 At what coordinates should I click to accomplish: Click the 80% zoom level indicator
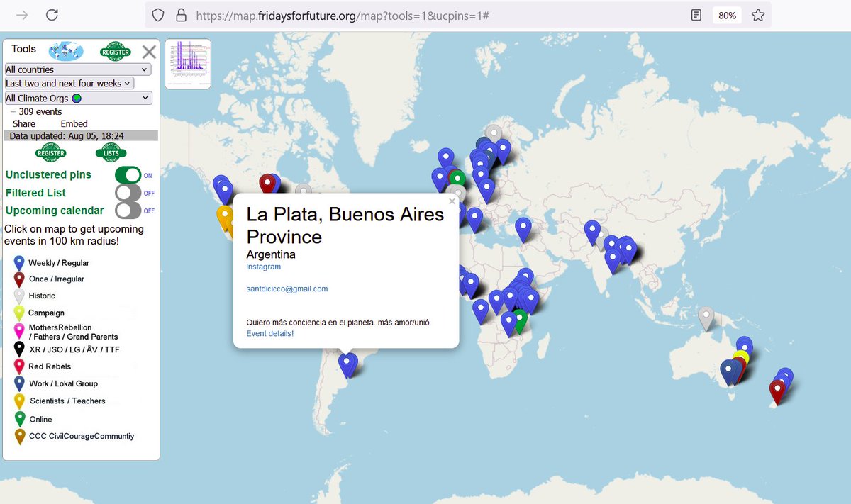click(x=727, y=15)
